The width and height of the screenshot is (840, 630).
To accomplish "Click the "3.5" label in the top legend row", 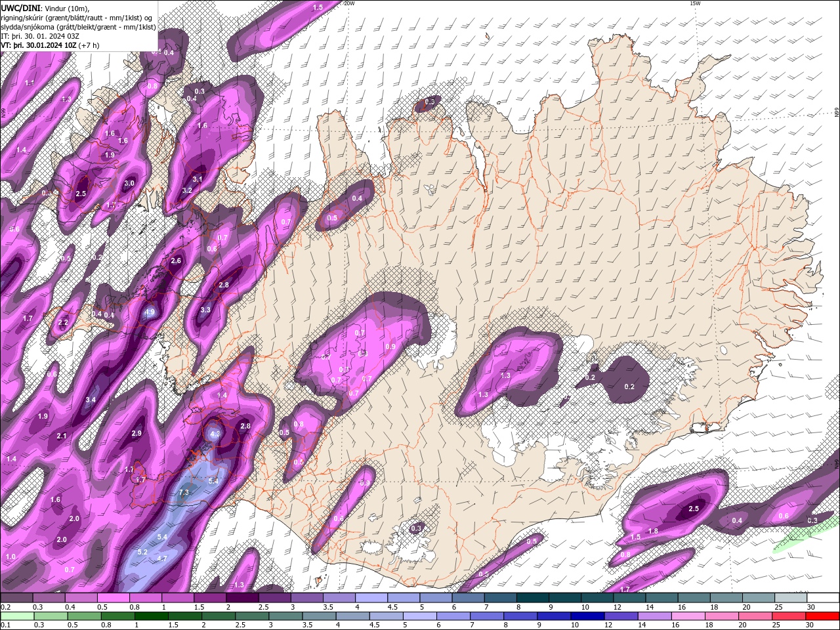I will coord(327,607).
